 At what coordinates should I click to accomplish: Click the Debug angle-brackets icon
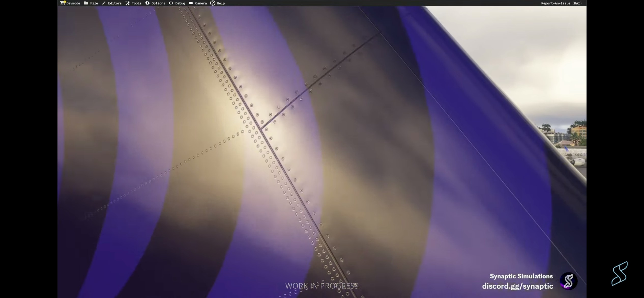171,3
